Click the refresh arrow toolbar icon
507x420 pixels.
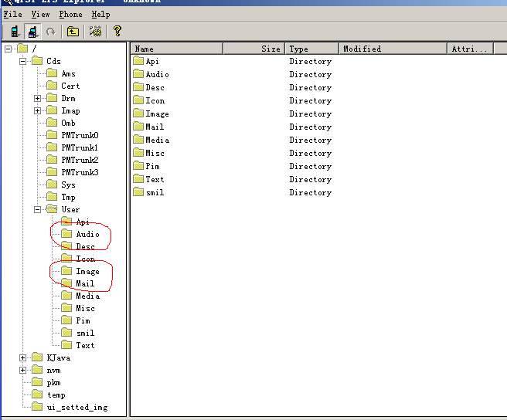tap(51, 32)
